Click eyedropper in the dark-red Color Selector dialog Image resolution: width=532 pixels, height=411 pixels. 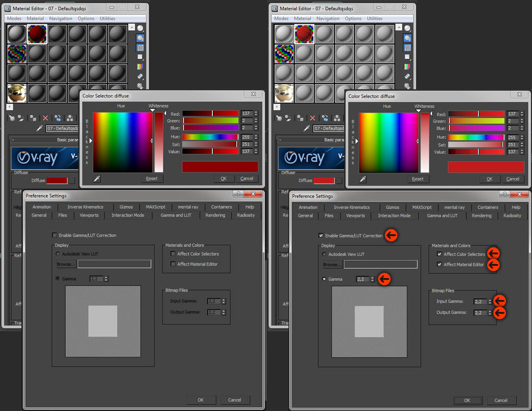point(97,178)
